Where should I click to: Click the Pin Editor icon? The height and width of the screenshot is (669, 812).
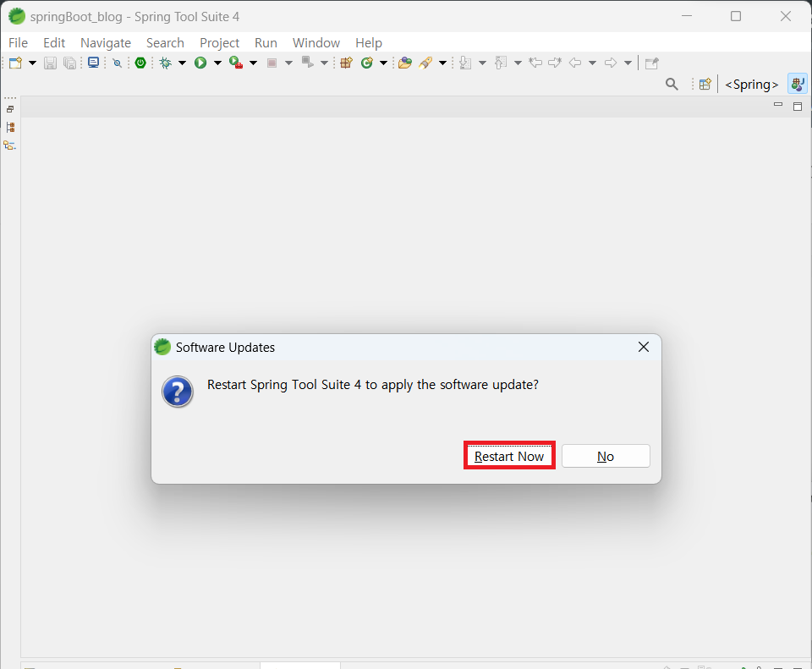[652, 63]
